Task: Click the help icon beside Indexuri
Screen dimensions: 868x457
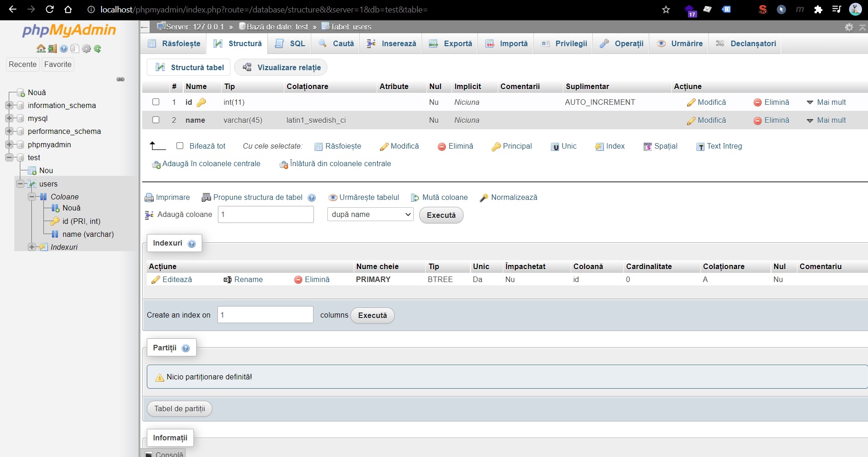Action: coord(192,244)
